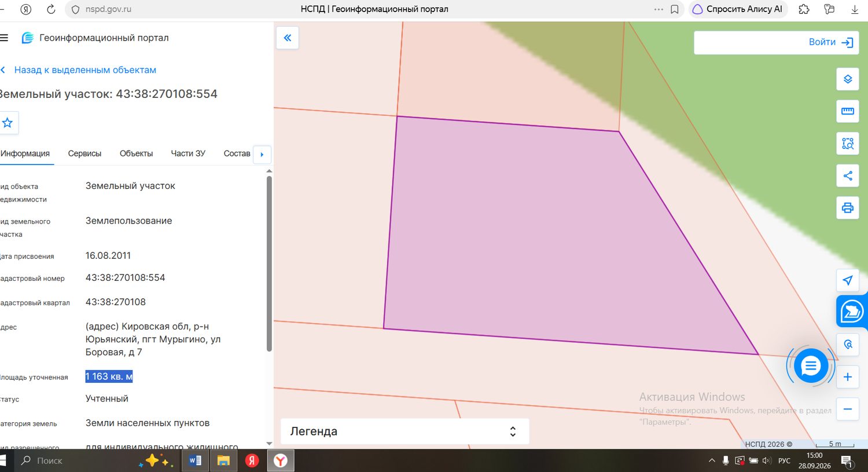Reload the browser page
868x472 pixels.
click(x=51, y=9)
